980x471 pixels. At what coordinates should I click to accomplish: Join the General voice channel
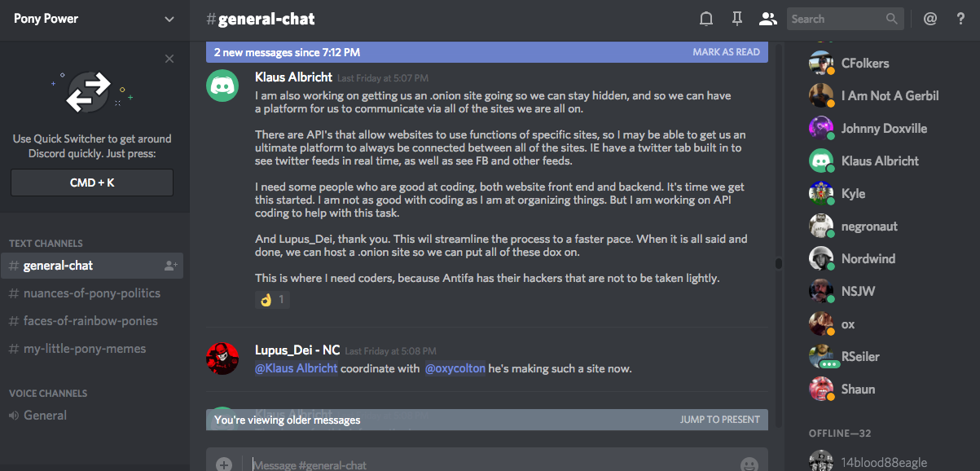click(x=46, y=416)
